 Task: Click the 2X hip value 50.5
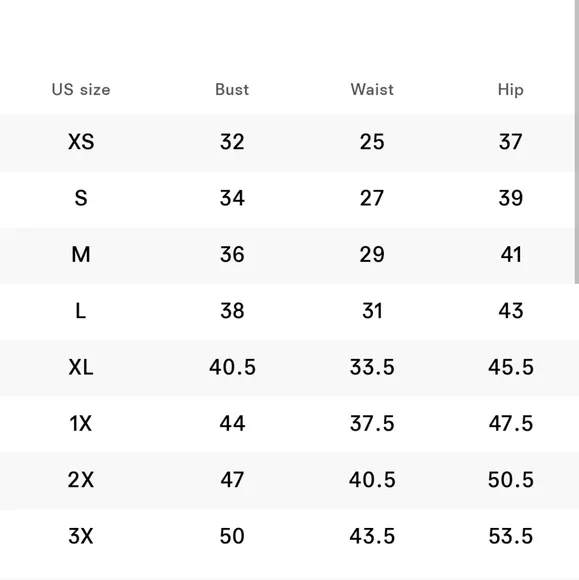click(511, 480)
